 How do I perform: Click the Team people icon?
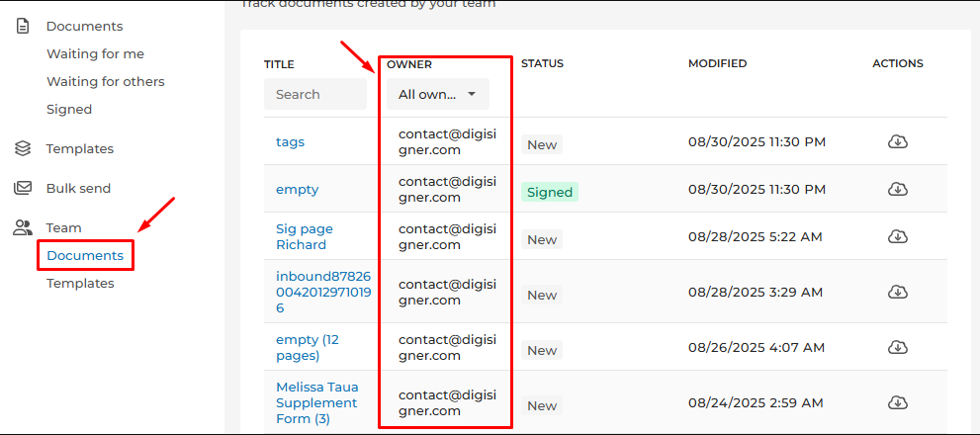tap(23, 227)
